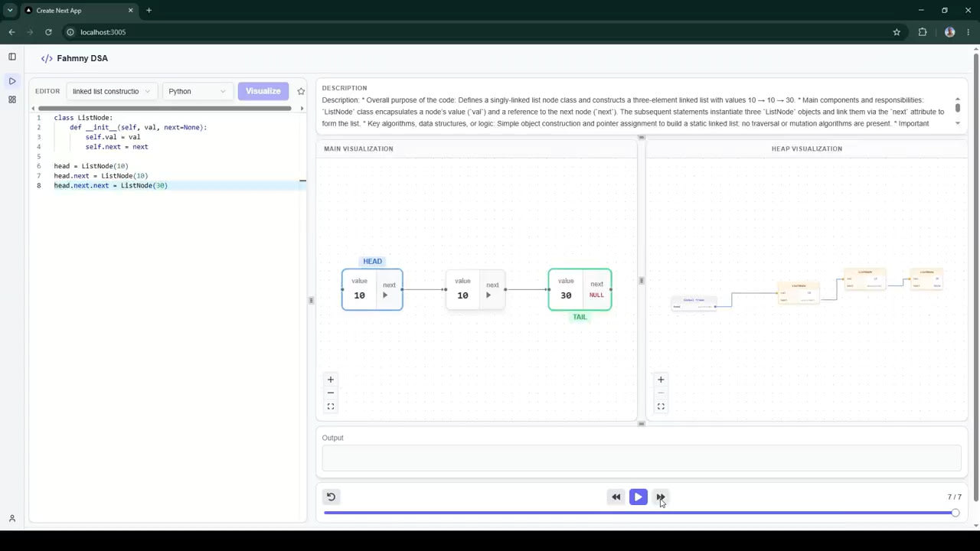The width and height of the screenshot is (980, 551).
Task: Open a new browser tab
Action: pos(149,11)
